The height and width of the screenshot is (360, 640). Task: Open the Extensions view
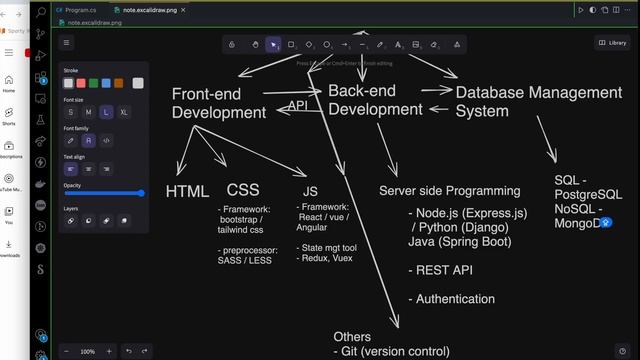coord(40,77)
